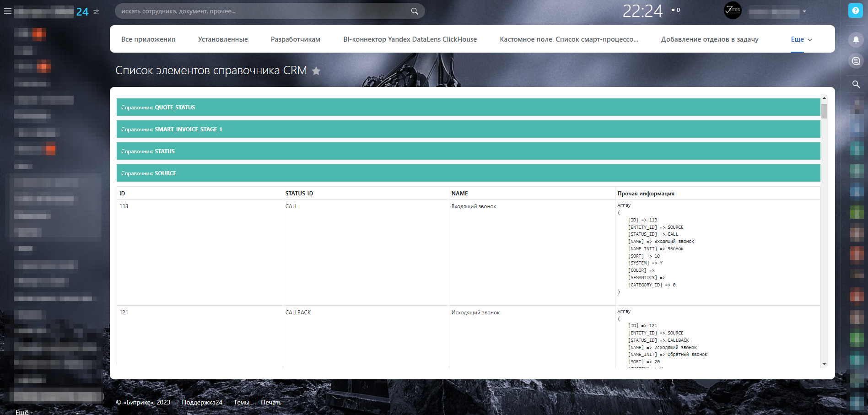This screenshot has height=415, width=868.
Task: Open the Темы footer link
Action: coord(242,402)
